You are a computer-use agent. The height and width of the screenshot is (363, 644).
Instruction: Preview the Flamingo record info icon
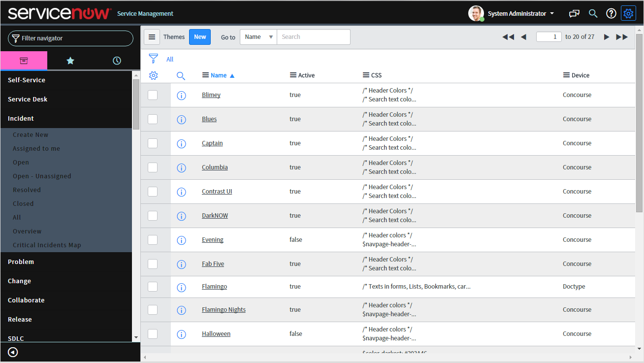pos(181,287)
